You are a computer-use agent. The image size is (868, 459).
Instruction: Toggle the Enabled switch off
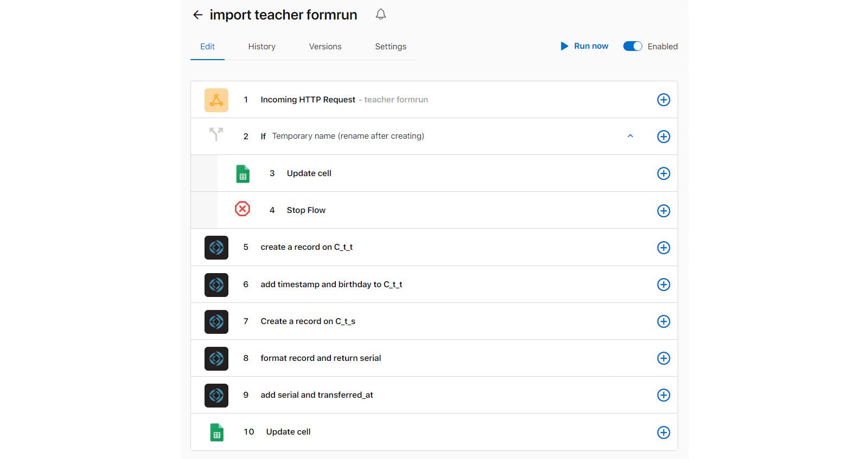[632, 47]
